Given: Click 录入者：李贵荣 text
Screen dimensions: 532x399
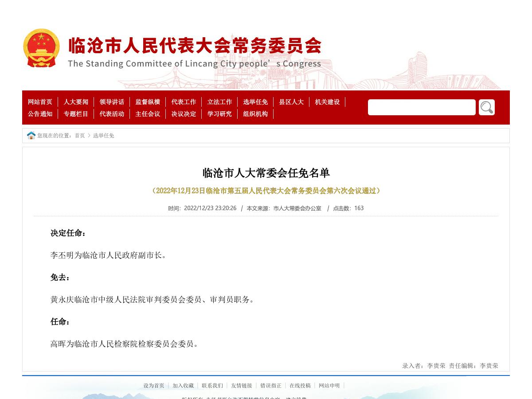Looking at the screenshot, I should 424,366.
